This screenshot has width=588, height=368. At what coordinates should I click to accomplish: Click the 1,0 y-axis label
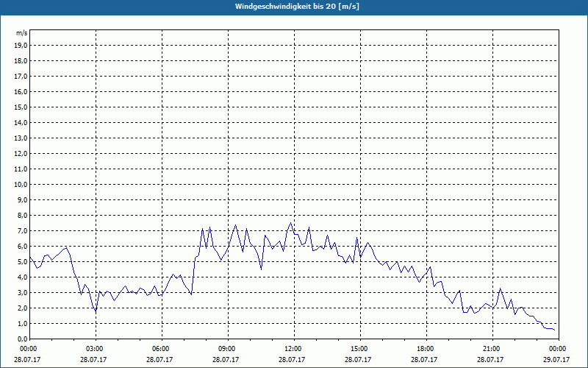[x=22, y=324]
